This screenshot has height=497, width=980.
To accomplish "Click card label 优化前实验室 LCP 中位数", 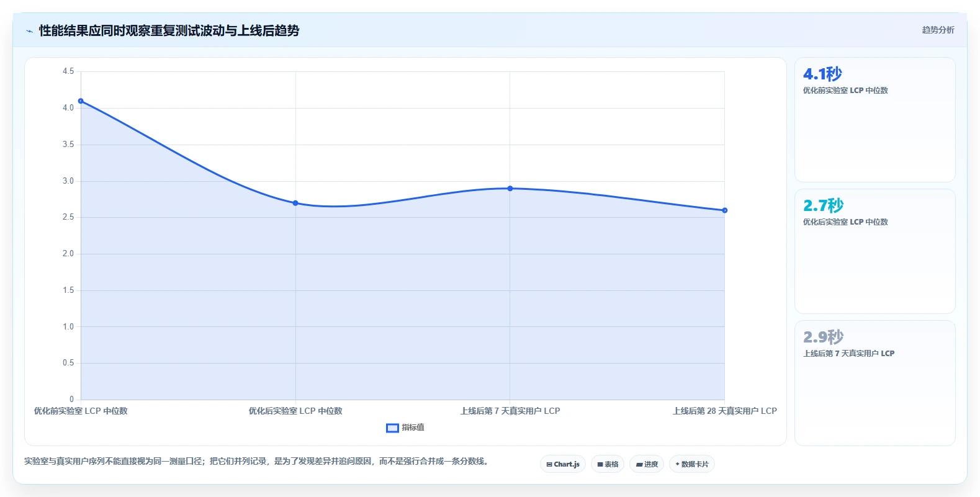I will 845,91.
